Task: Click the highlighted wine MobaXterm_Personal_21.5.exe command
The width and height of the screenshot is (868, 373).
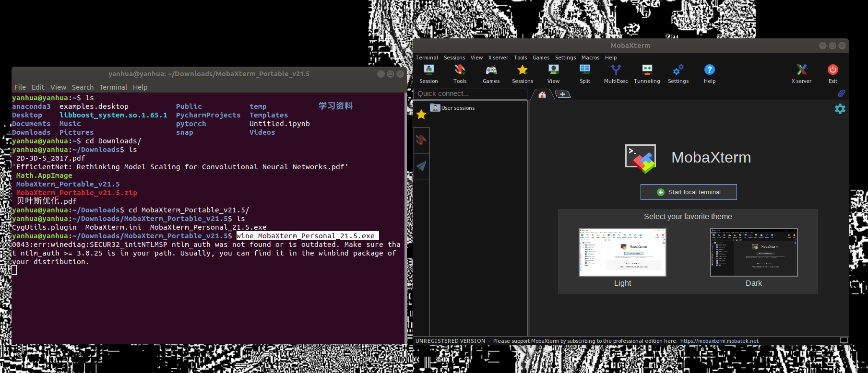Action: coord(308,236)
